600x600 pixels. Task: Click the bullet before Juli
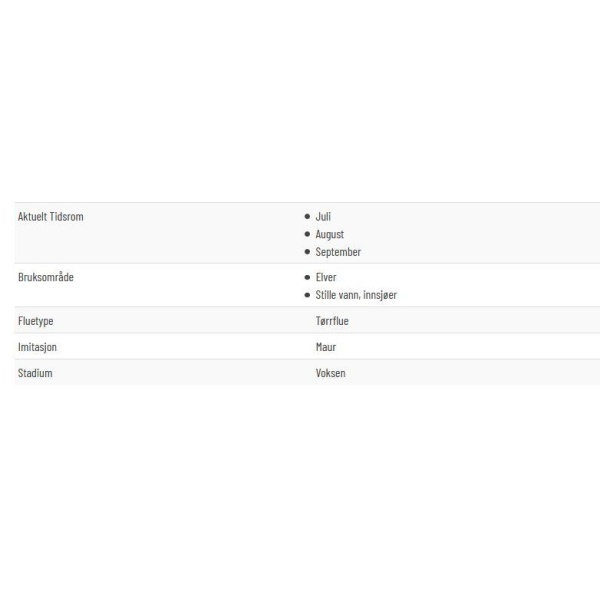pyautogui.click(x=307, y=217)
